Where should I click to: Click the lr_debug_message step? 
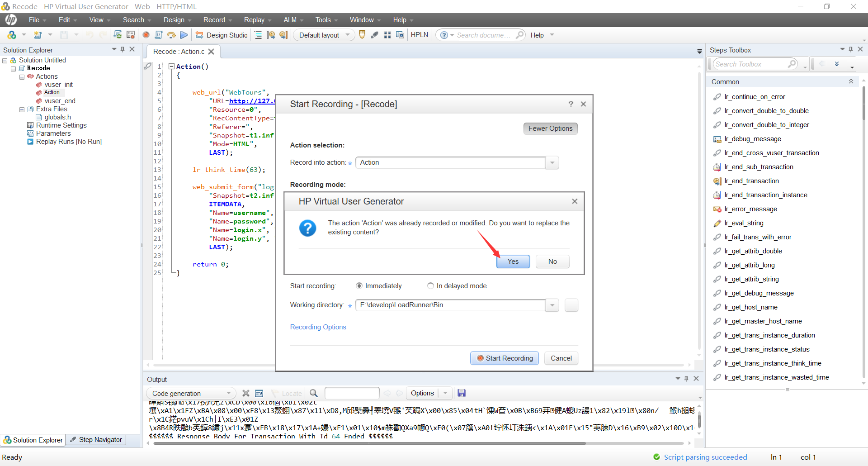(752, 139)
